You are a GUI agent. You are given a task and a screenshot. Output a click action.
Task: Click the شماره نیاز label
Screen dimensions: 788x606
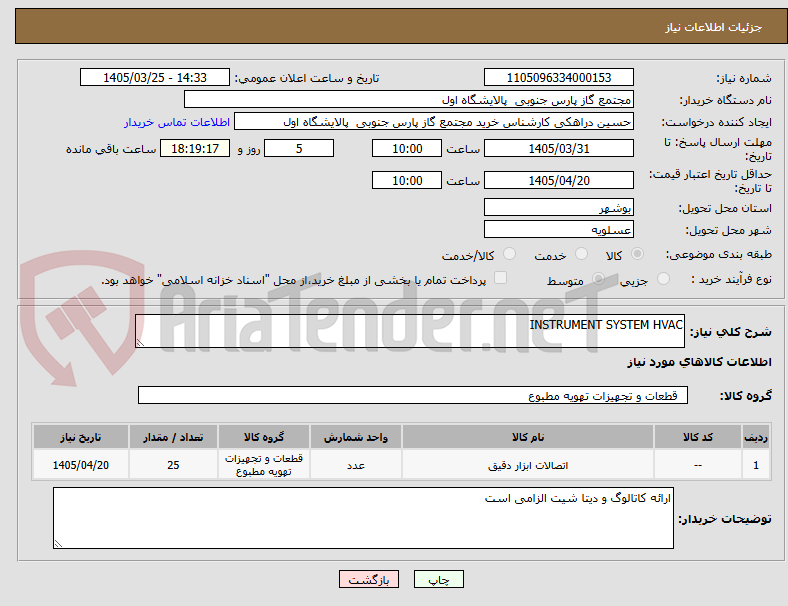coord(744,78)
